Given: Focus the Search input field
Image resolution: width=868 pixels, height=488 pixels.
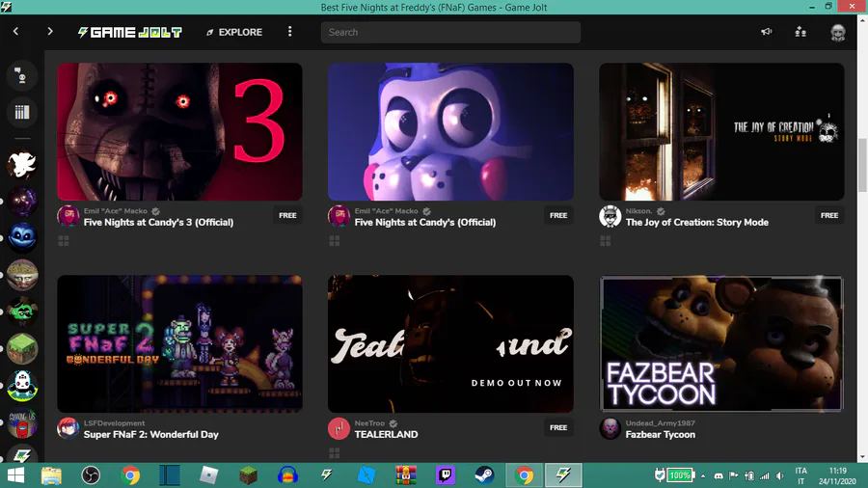Looking at the screenshot, I should (450, 32).
